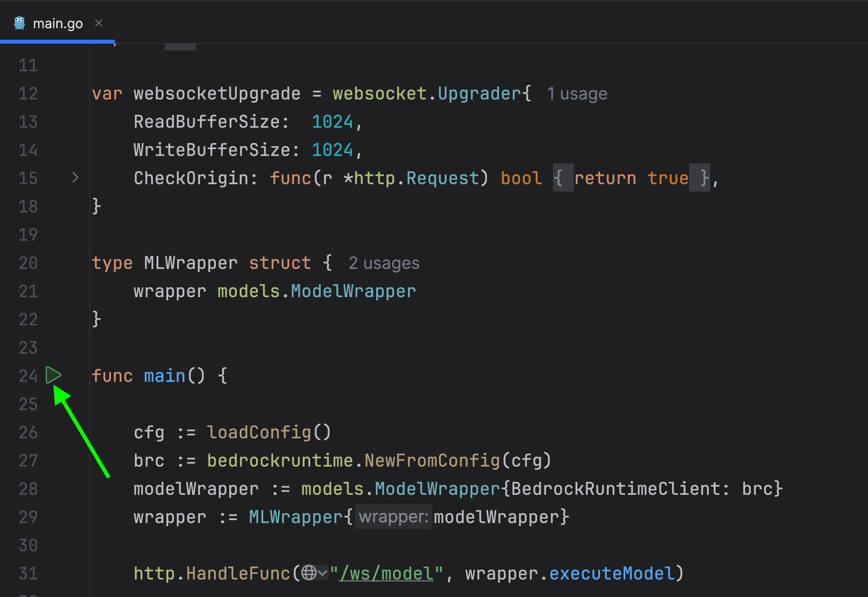Click the executeModel method reference
This screenshot has height=597, width=868.
[x=612, y=573]
